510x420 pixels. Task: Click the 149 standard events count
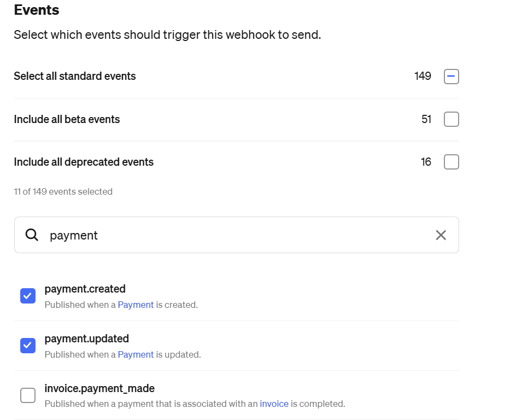click(x=423, y=76)
